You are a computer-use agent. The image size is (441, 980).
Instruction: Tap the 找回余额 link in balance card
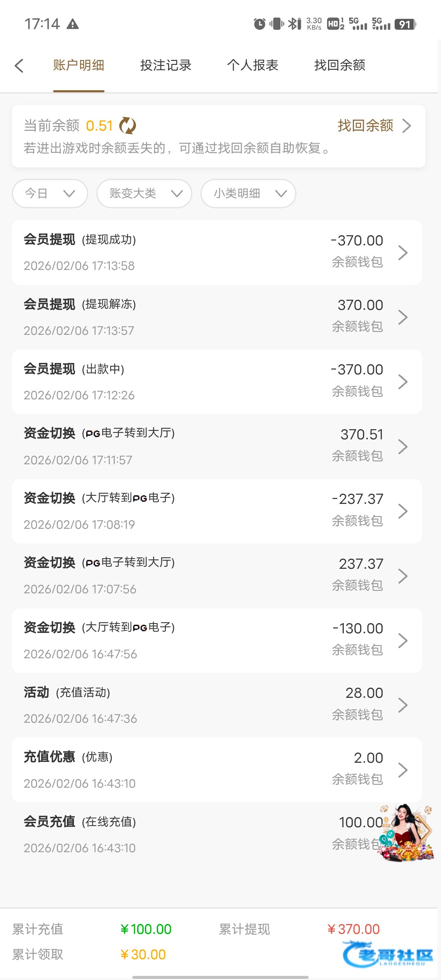374,126
